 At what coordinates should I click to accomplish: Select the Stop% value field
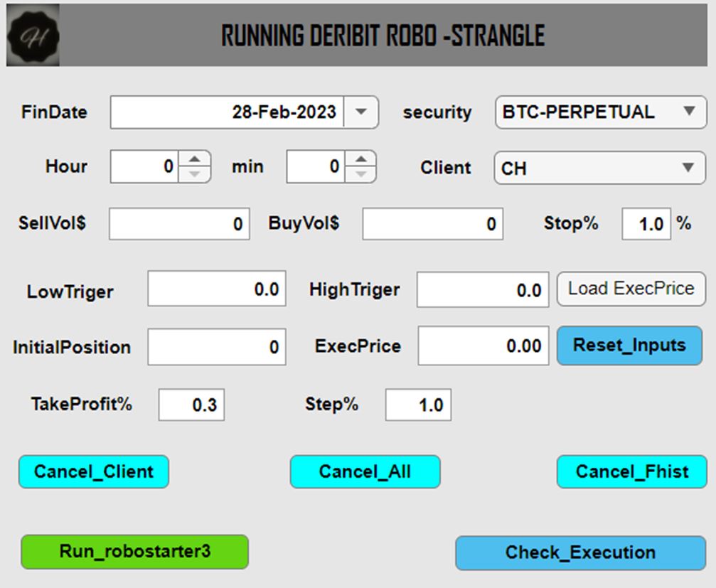click(x=646, y=225)
